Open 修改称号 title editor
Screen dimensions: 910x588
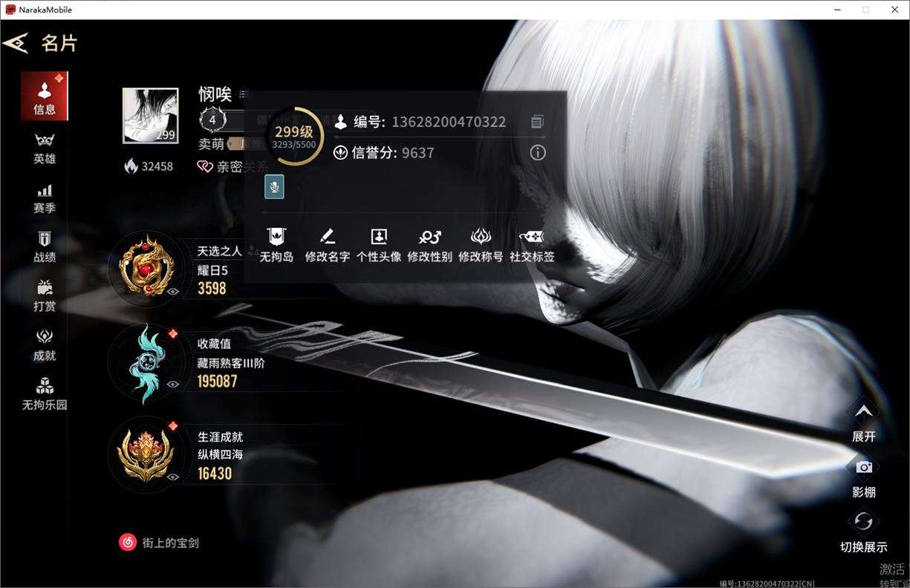click(x=481, y=246)
